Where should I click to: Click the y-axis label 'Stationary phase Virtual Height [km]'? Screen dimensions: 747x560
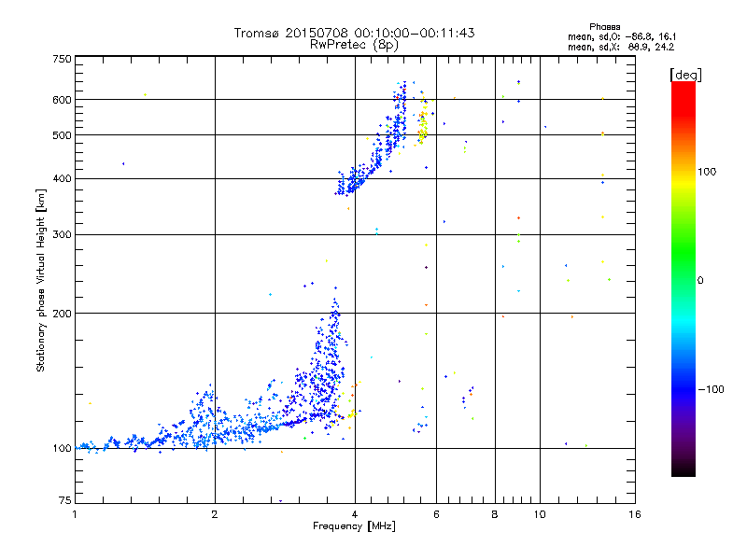tap(40, 280)
